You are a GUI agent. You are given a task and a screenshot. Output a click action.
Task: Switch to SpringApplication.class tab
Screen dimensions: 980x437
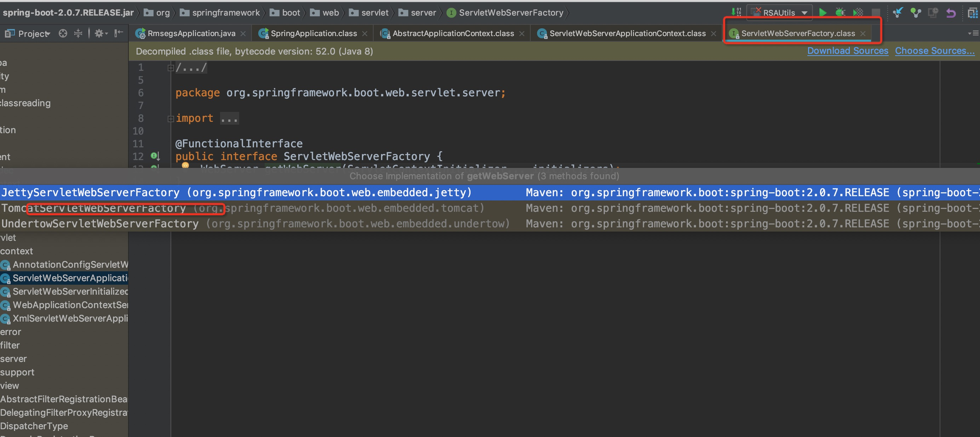(313, 34)
